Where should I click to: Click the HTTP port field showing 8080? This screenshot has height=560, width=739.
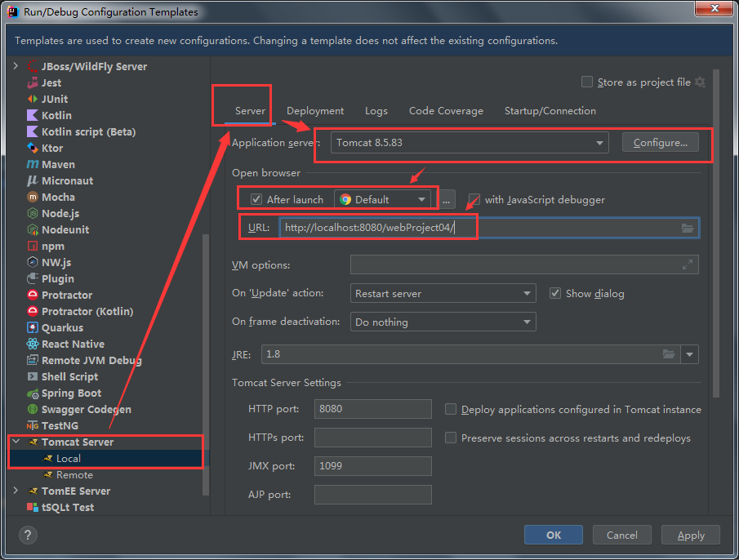tap(373, 409)
